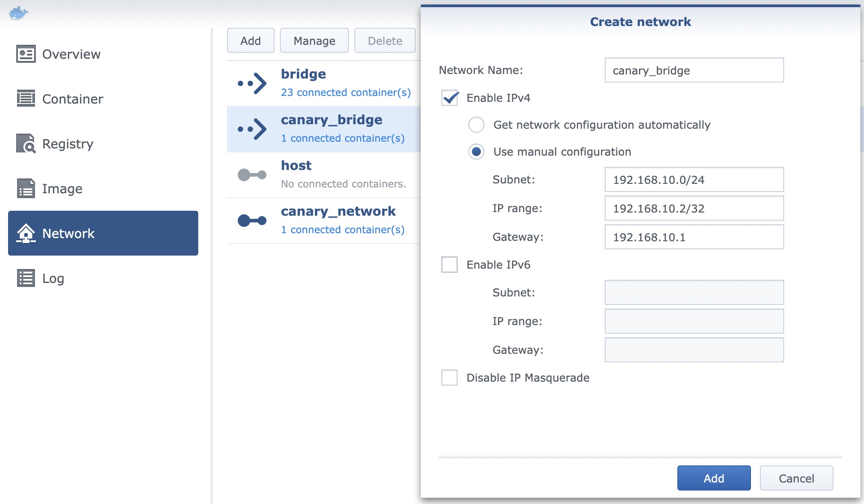Enable the IPv6 checkbox
Viewport: 864px width, 504px height.
point(449,265)
